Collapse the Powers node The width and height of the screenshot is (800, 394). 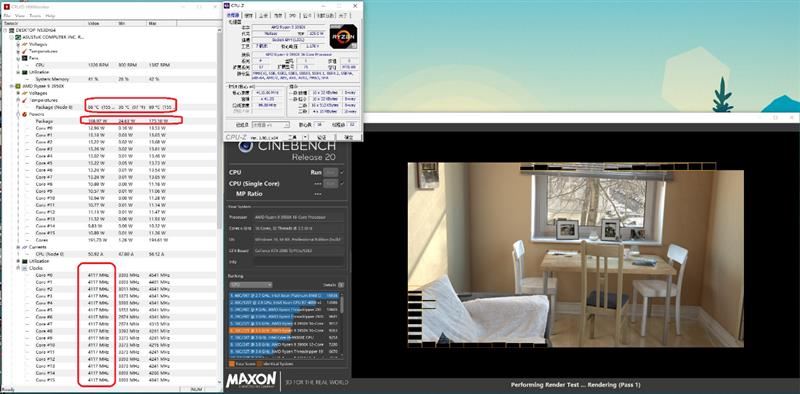click(18, 114)
